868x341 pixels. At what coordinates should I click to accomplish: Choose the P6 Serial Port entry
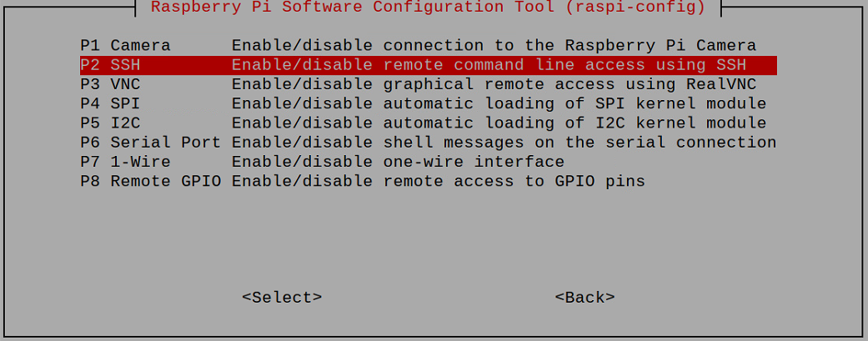[x=429, y=143]
